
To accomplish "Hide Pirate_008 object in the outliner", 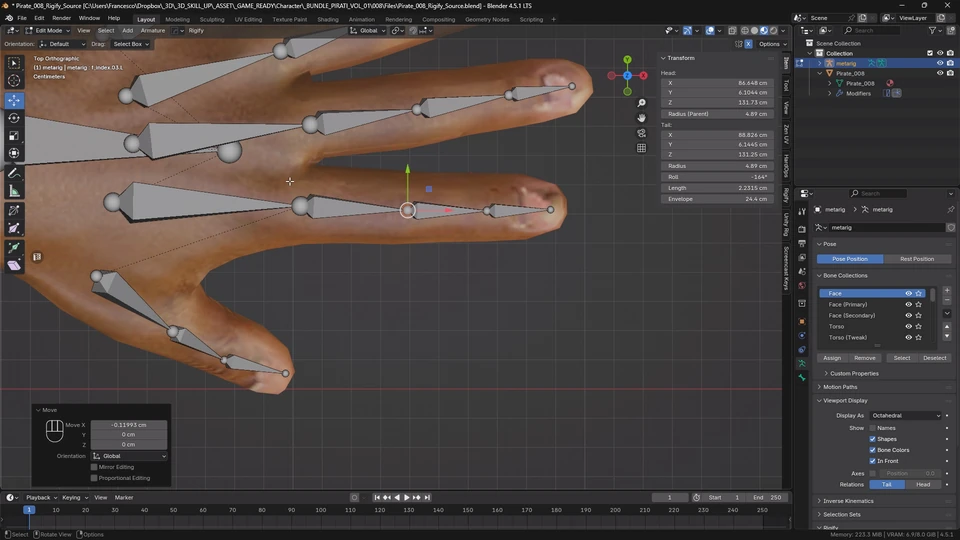I will 940,73.
